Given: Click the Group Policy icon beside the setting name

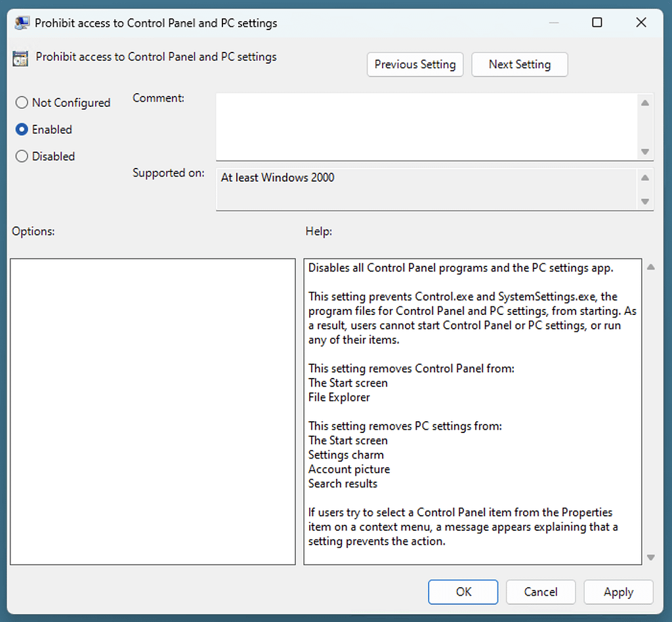Looking at the screenshot, I should [20, 58].
